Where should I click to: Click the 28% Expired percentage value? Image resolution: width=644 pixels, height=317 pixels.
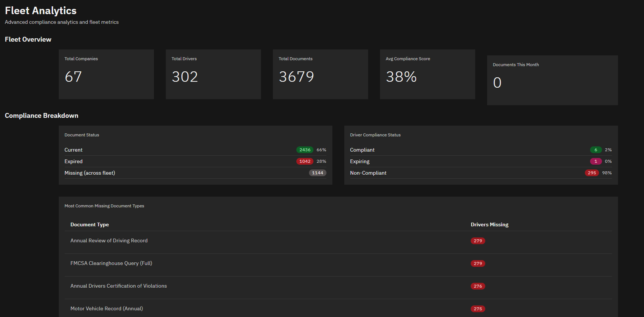click(321, 161)
